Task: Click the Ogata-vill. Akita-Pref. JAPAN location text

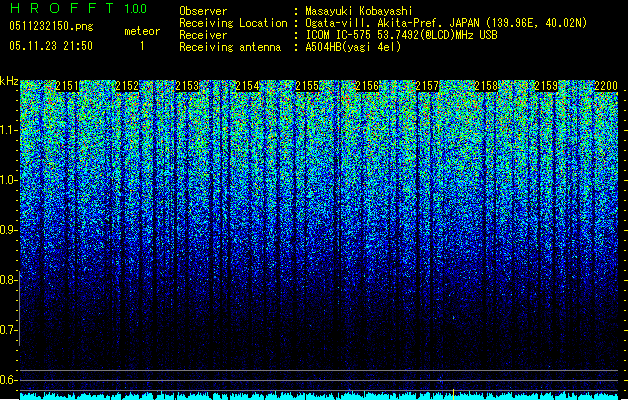Action: [x=446, y=23]
